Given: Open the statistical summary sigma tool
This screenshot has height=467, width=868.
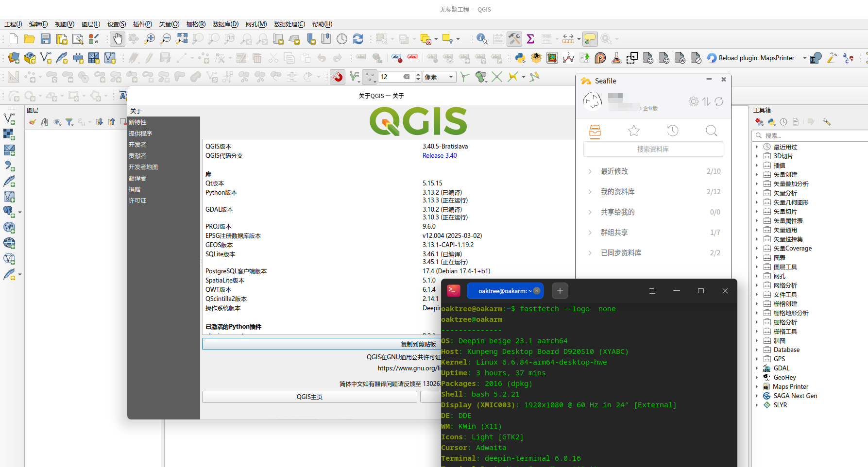Looking at the screenshot, I should point(530,39).
